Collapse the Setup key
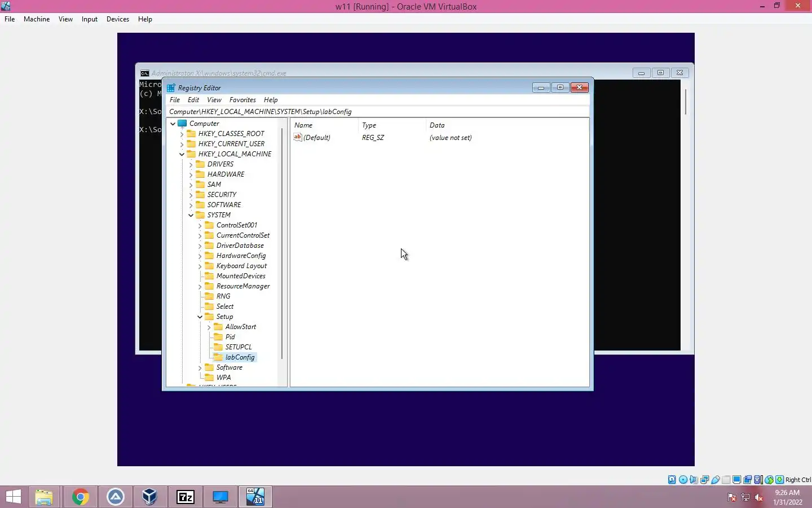 pos(200,317)
